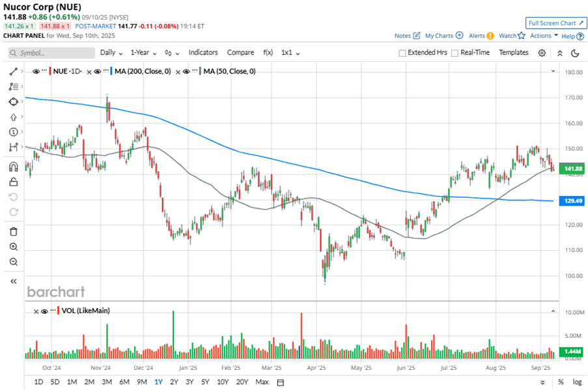Undo the last chart action
Viewport: 588px width, 390px height.
tap(14, 197)
